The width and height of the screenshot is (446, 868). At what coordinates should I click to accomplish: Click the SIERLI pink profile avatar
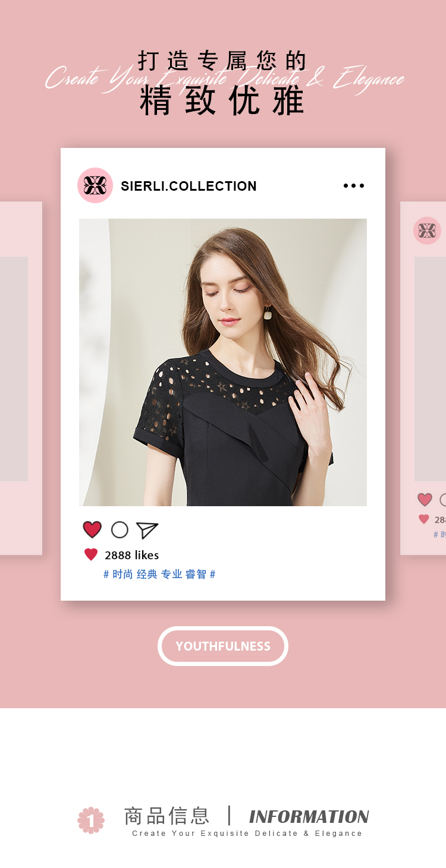click(x=95, y=185)
